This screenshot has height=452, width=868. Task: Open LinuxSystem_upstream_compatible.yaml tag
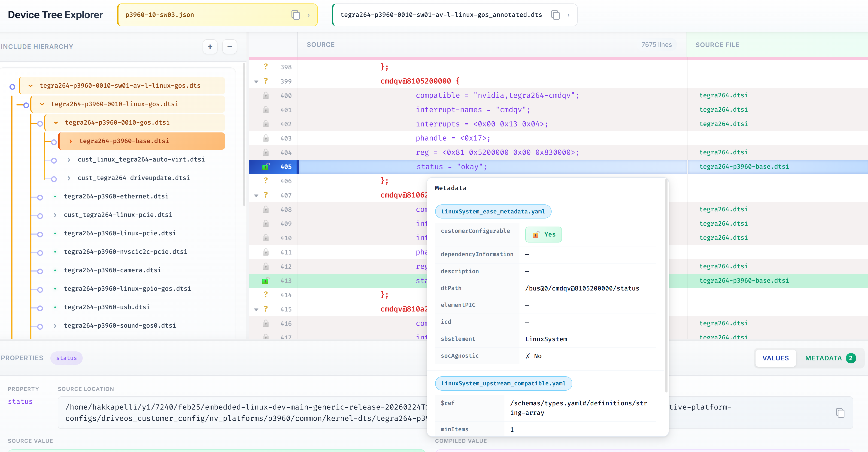pyautogui.click(x=504, y=383)
